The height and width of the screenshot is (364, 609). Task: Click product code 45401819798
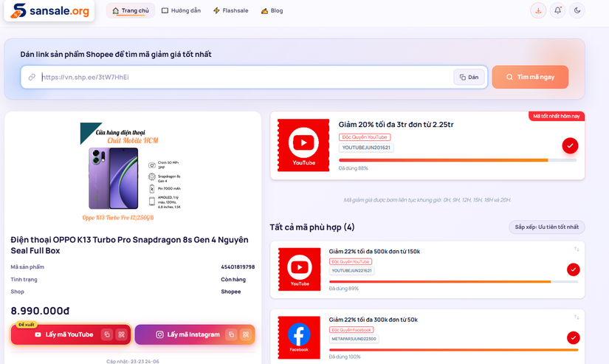238,267
